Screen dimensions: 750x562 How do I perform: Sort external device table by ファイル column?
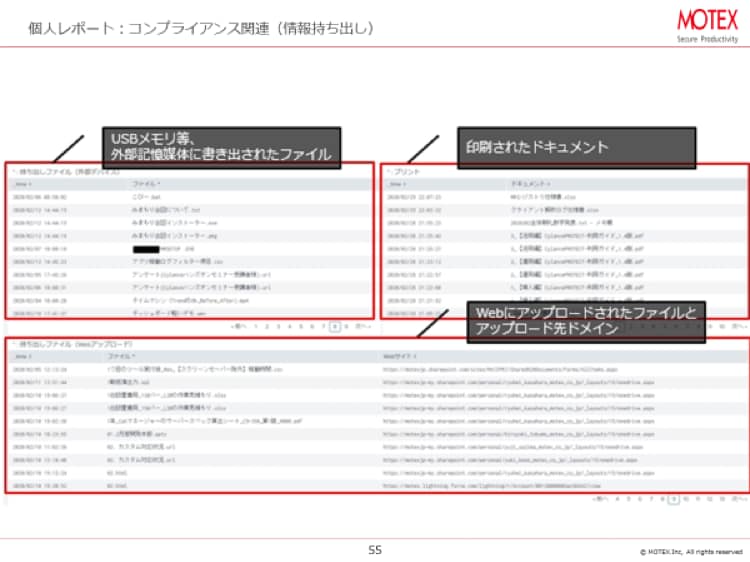(147, 185)
